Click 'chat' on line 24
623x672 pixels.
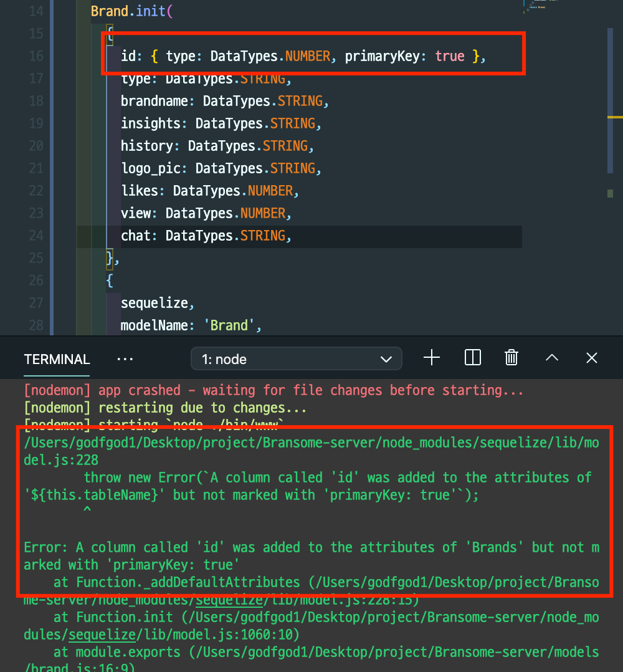tap(136, 236)
